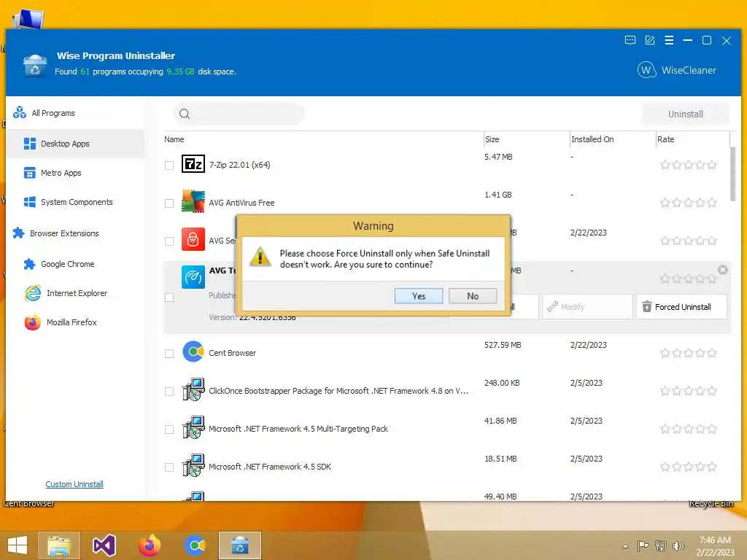747x560 pixels.
Task: Open Browser Extensions section
Action: coord(75,233)
